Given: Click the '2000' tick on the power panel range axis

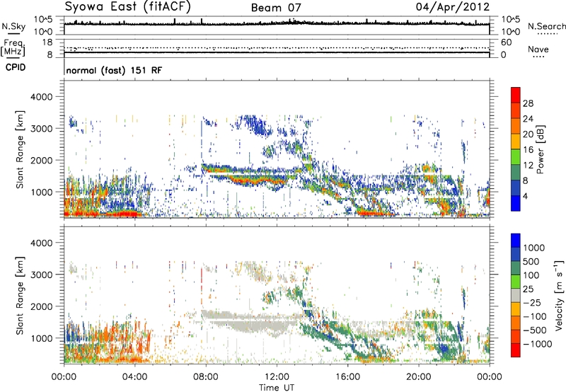Looking at the screenshot, I should point(42,160).
